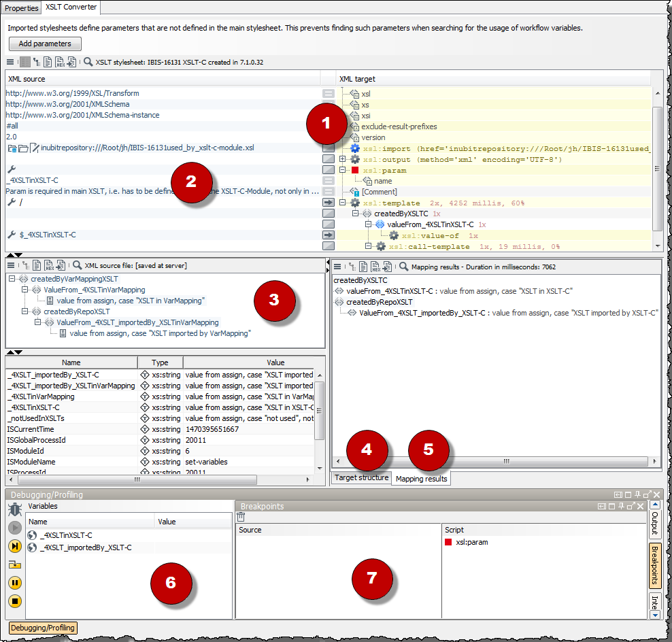The image size is (672, 642).
Task: Stop debugging with the yellow stop button
Action: coord(14,601)
